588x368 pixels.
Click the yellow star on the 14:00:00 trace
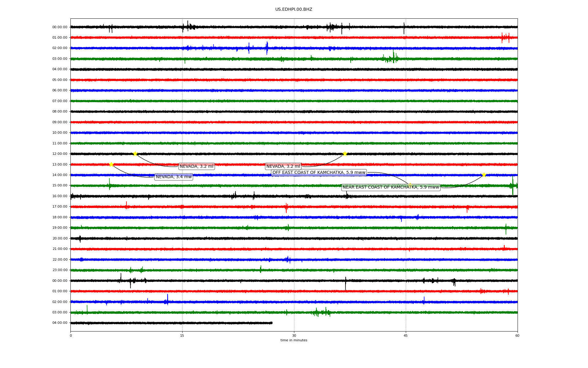click(484, 175)
